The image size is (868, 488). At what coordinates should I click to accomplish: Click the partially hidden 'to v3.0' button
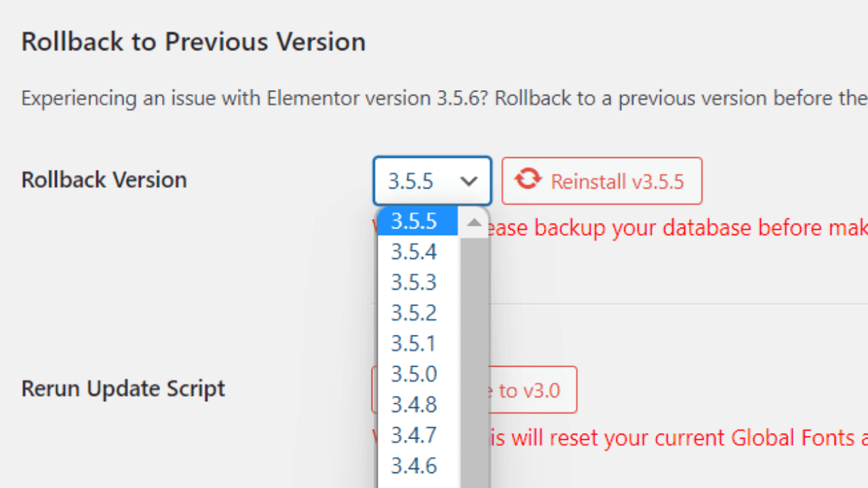pyautogui.click(x=532, y=390)
